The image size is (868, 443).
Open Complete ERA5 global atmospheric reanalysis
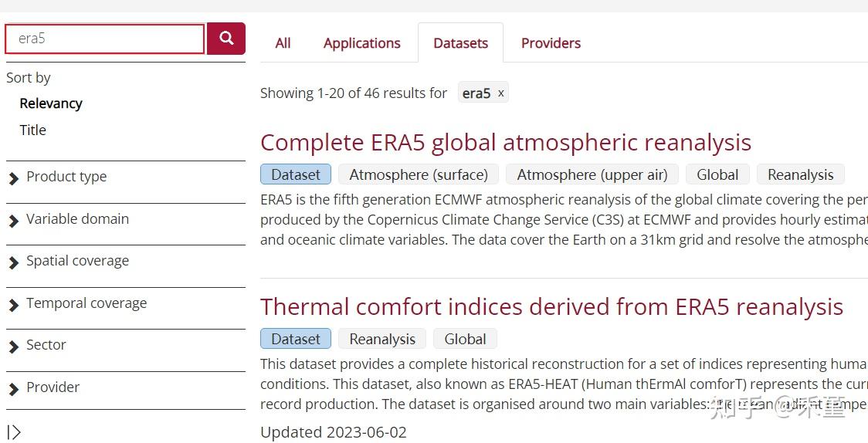click(x=505, y=142)
